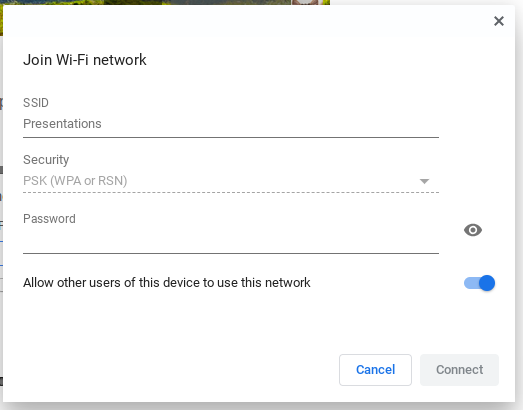Click the Join Wi-Fi network heading

tap(85, 60)
